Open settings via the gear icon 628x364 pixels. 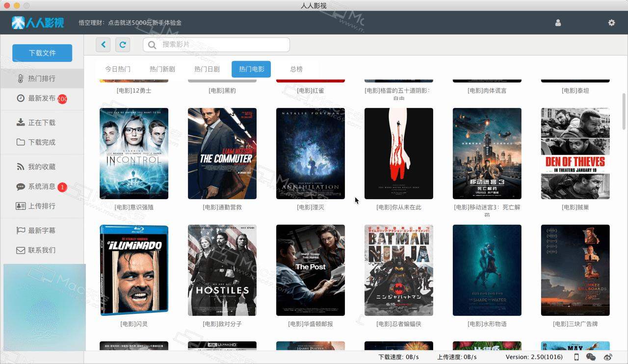[611, 23]
